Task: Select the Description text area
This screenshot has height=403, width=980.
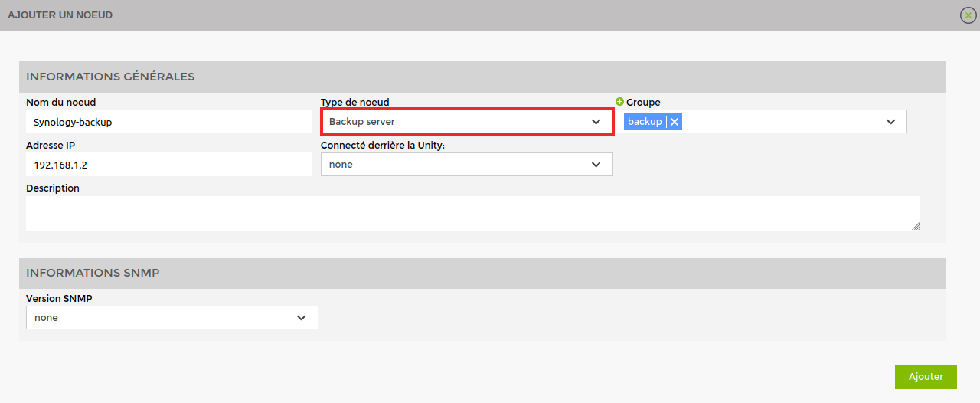Action: (472, 213)
